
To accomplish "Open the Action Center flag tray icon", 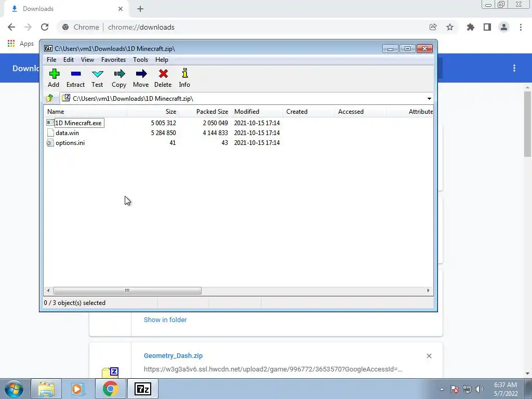I will coord(455,389).
